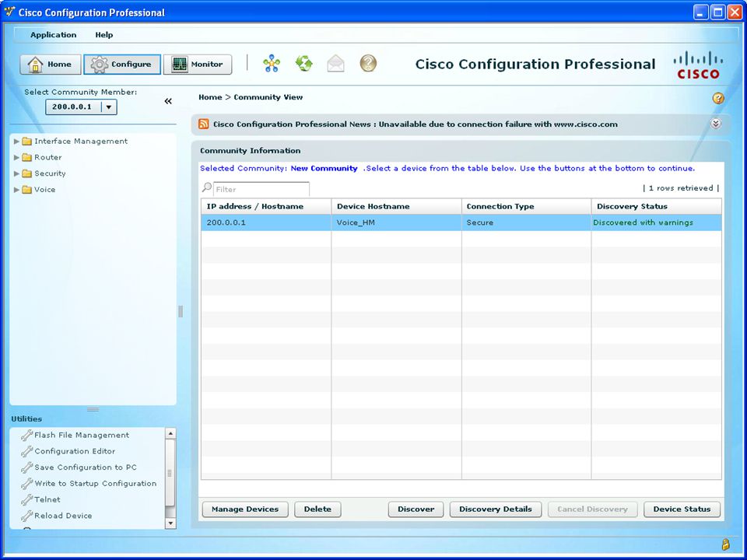The width and height of the screenshot is (747, 560).
Task: Click the Discover button
Action: point(416,509)
